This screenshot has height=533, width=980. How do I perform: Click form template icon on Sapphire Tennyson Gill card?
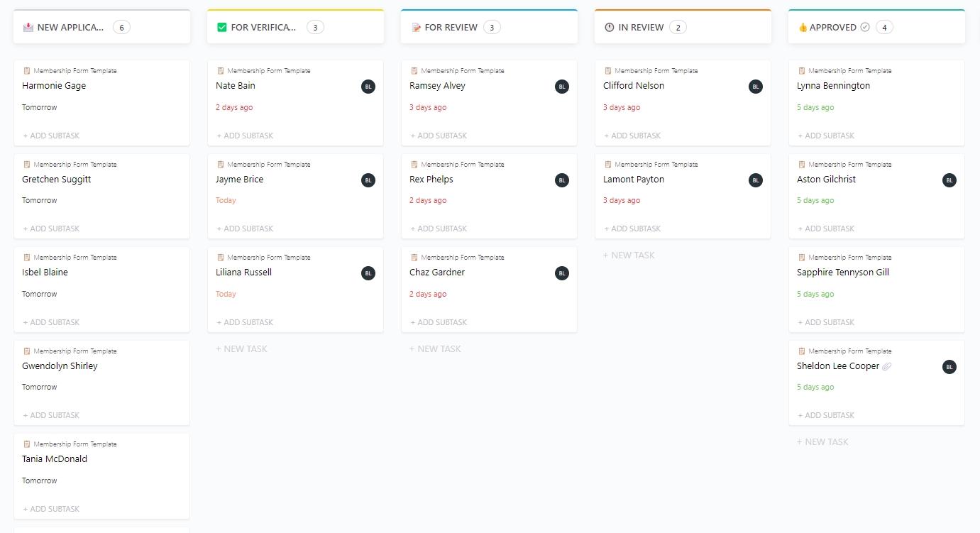point(802,257)
